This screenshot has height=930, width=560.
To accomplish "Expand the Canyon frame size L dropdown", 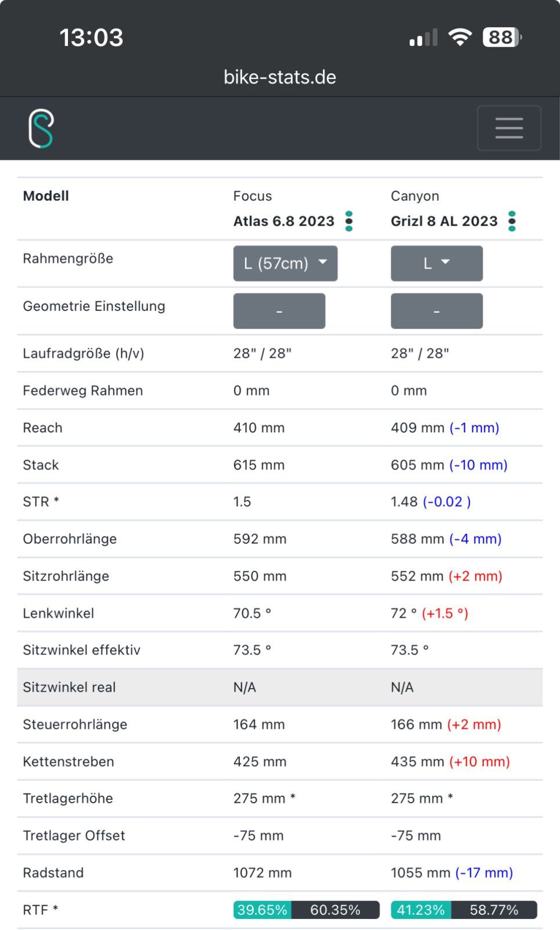I will click(436, 263).
